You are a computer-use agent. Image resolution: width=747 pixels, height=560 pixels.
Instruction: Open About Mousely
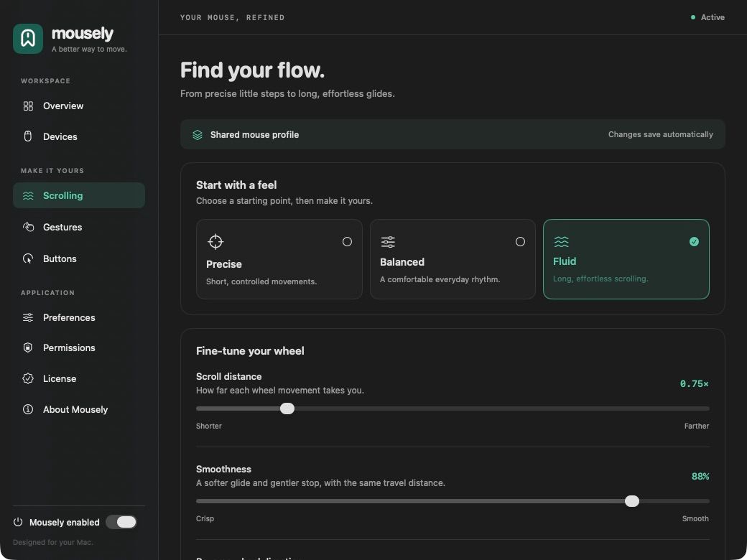[x=78, y=409]
